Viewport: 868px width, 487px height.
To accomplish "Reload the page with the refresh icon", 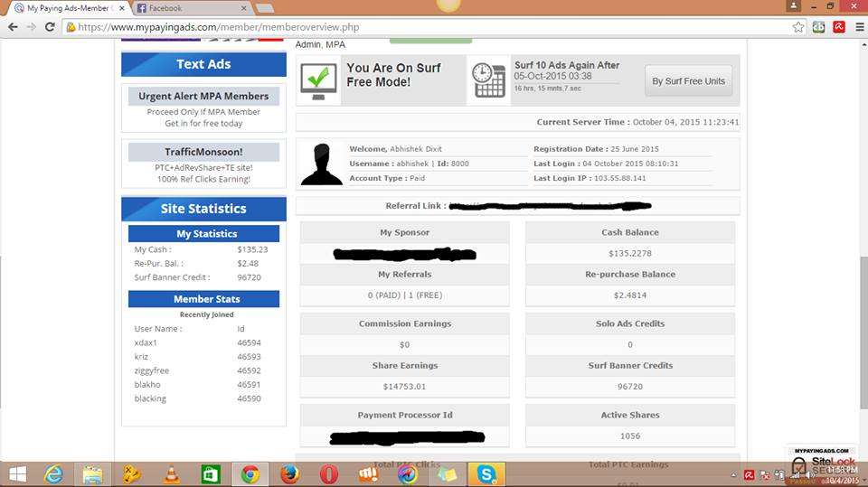I will click(x=50, y=26).
